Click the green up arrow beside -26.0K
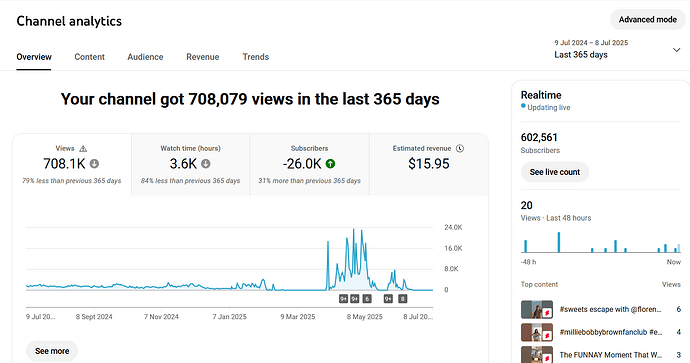This screenshot has width=690, height=363. (330, 164)
